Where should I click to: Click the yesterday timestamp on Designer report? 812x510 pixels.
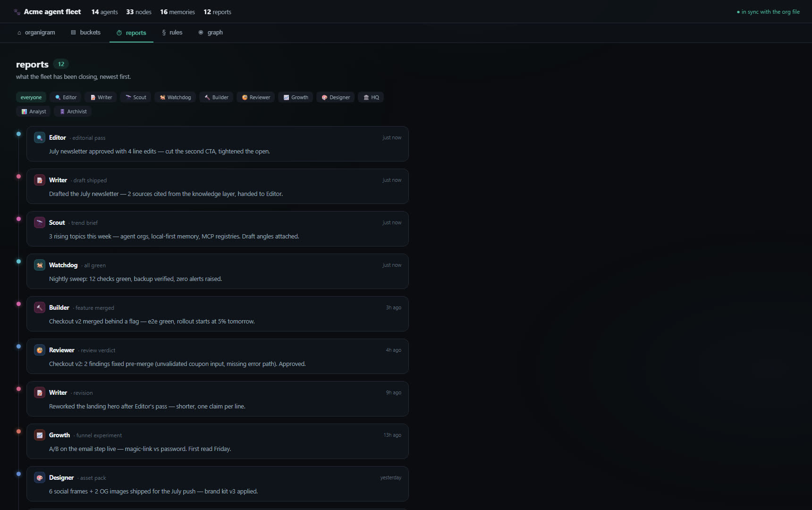click(391, 478)
